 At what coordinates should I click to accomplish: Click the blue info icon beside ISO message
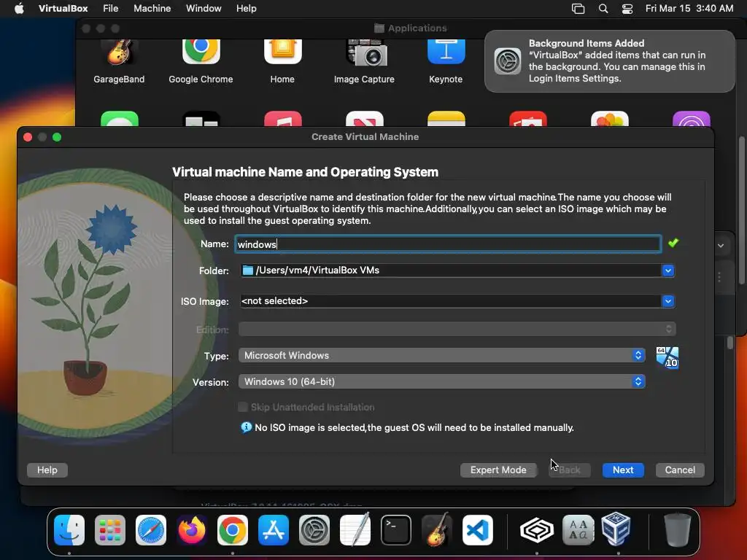click(246, 427)
